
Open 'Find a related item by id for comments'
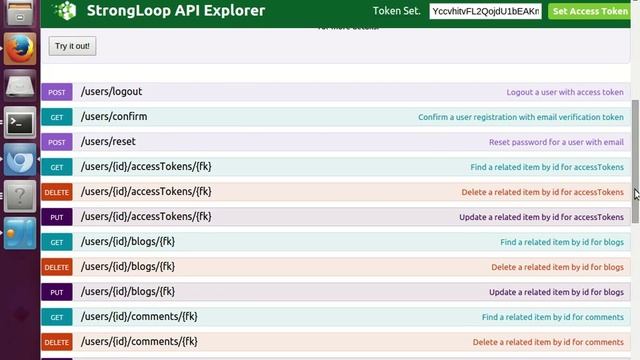(553, 317)
